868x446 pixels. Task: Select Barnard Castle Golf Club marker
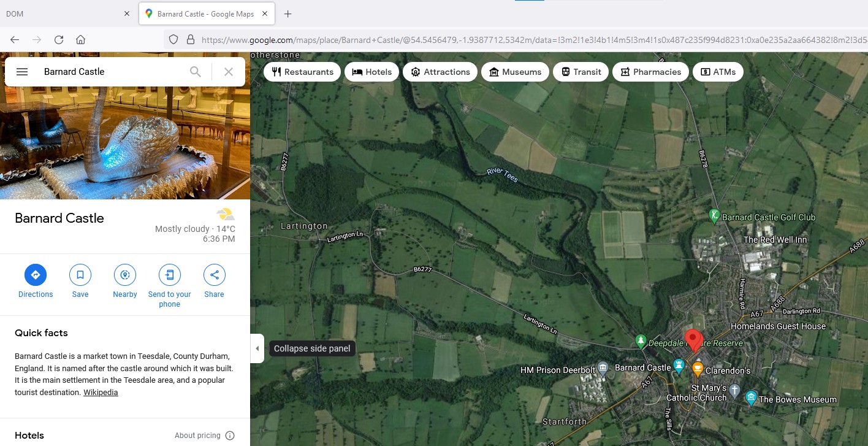tap(714, 215)
